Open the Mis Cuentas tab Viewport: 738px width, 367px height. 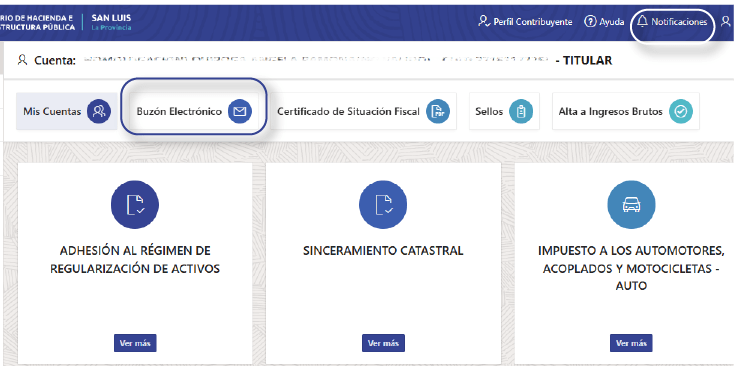pyautogui.click(x=67, y=112)
